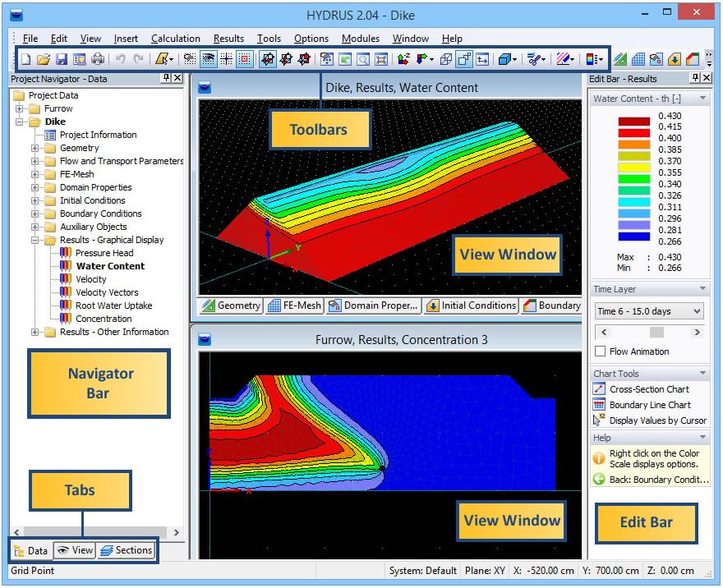Screen dimensions: 723x588
Task: Click the Boundary Conditions toolbar icon at far right
Action: [692, 59]
